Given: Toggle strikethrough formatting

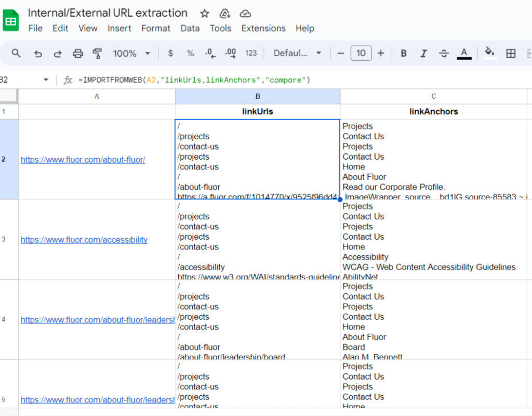Looking at the screenshot, I should point(444,53).
